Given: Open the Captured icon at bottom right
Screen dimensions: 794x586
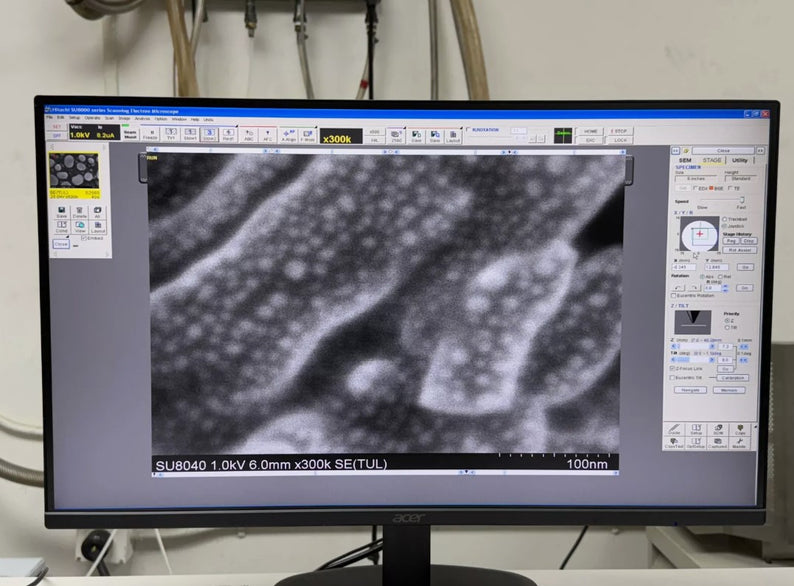Looking at the screenshot, I should [x=718, y=443].
